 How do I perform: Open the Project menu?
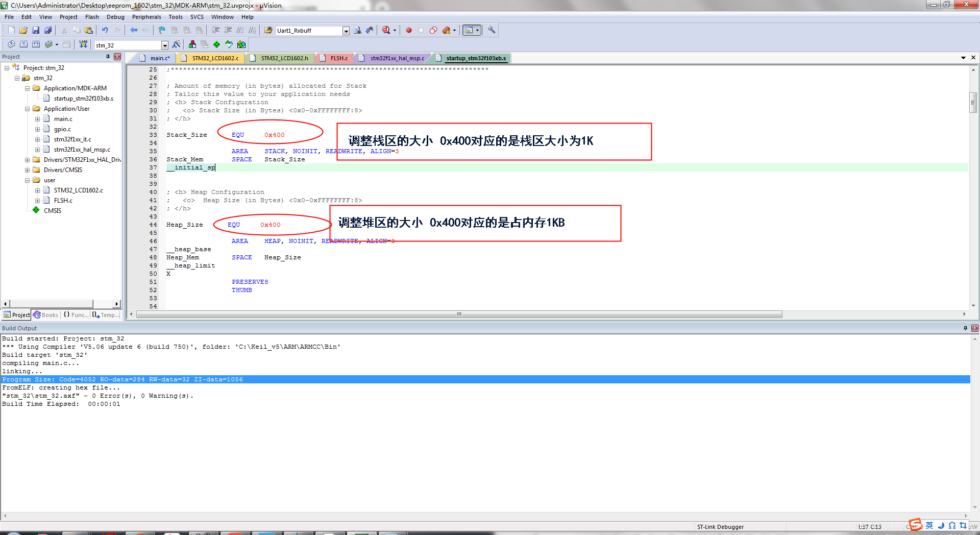[x=68, y=17]
